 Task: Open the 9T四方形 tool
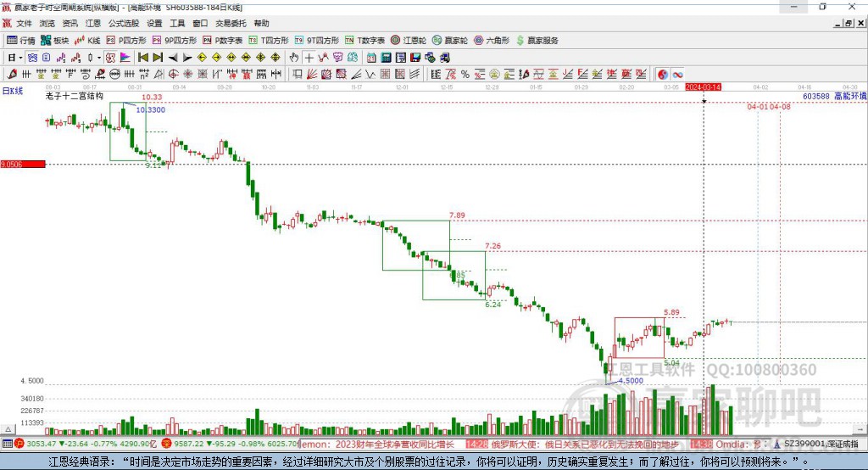pyautogui.click(x=317, y=41)
